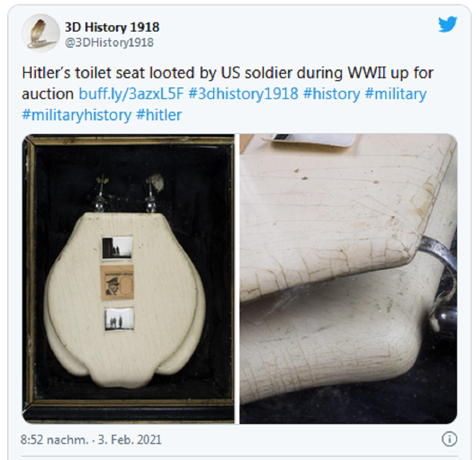Image resolution: width=476 pixels, height=460 pixels.
Task: View the #militaryhistory hashtag feed
Action: coord(77,115)
